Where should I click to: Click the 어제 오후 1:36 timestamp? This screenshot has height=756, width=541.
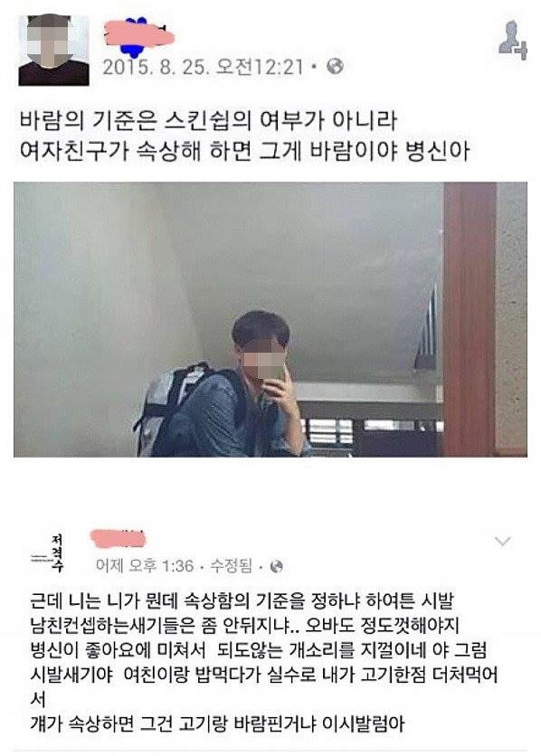pyautogui.click(x=145, y=565)
